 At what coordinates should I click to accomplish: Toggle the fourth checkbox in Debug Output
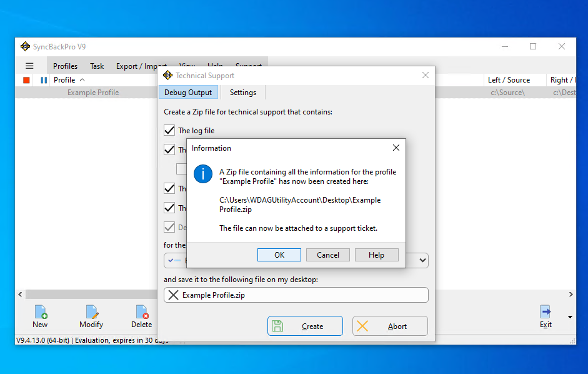click(169, 208)
